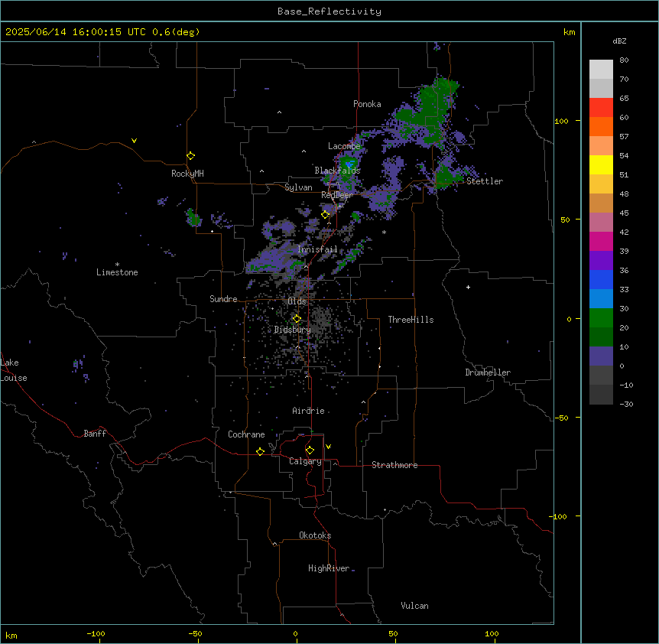Click the RockyMH label
The height and width of the screenshot is (644, 659).
click(187, 174)
